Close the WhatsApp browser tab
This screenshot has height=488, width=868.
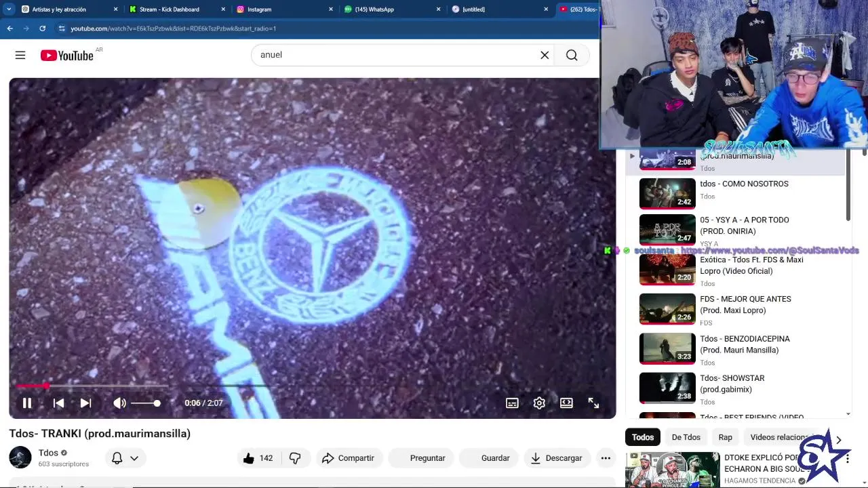coord(438,9)
